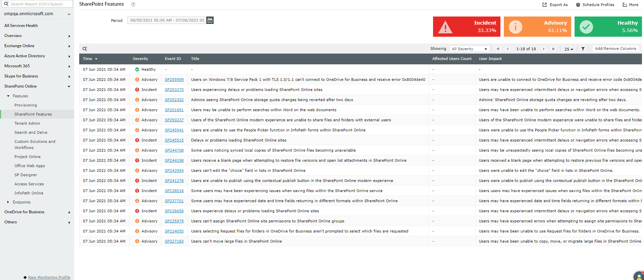Sort by the Time column header

pyautogui.click(x=90, y=59)
